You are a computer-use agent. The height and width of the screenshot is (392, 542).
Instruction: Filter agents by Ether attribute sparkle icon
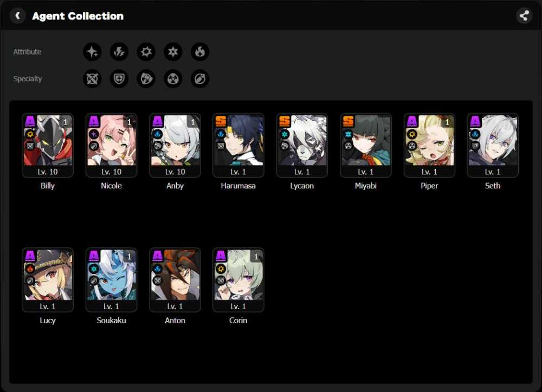point(92,52)
